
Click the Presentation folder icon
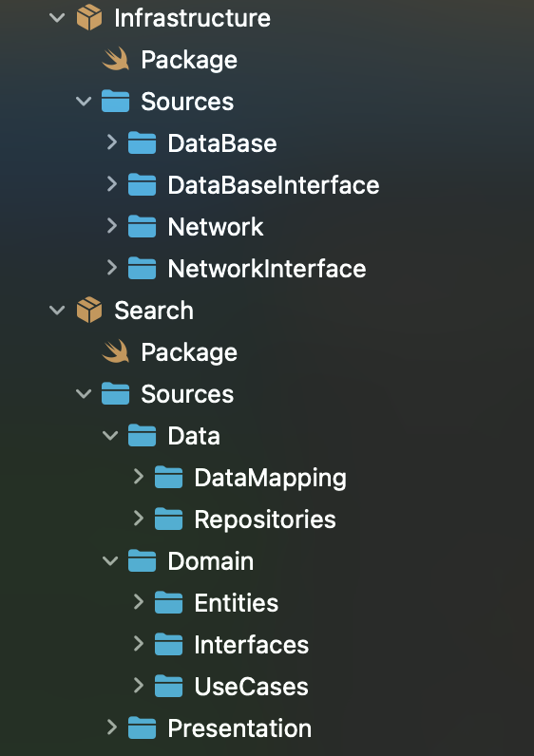point(143,728)
